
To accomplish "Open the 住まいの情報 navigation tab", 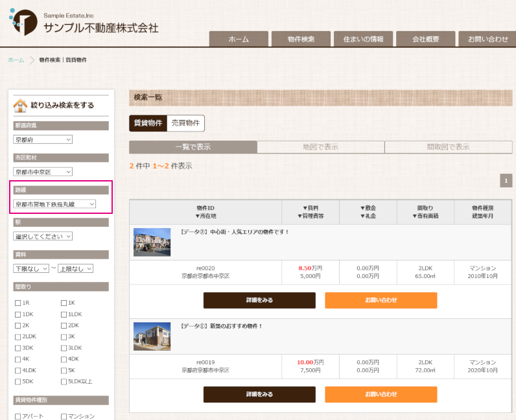I will [363, 39].
